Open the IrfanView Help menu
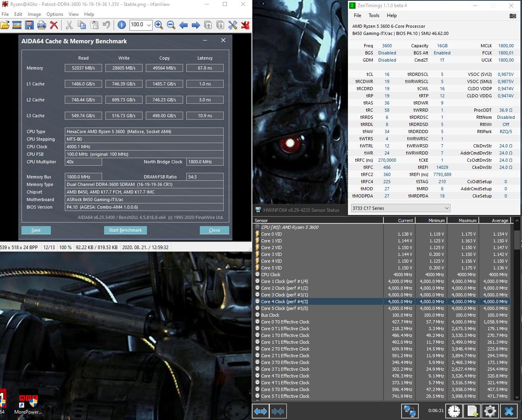The width and height of the screenshot is (522, 420). 89,14
